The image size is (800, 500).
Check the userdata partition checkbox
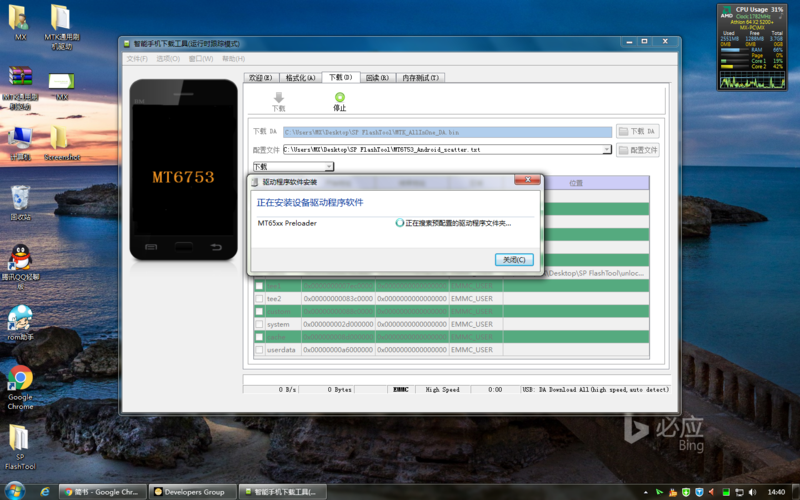pyautogui.click(x=259, y=350)
